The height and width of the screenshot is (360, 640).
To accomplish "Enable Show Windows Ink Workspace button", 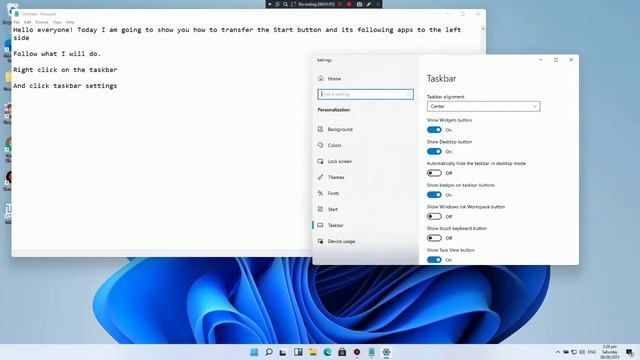I will 434,216.
